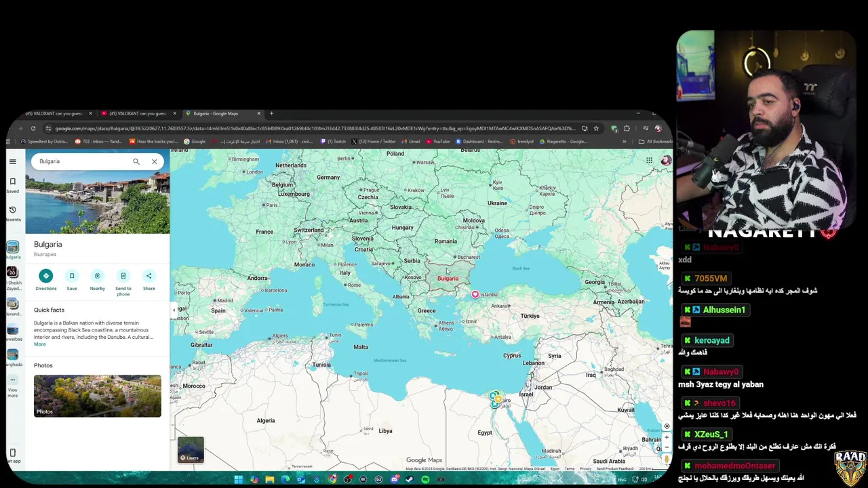
Task: Open the Saved places sidebar icon
Action: 12,185
